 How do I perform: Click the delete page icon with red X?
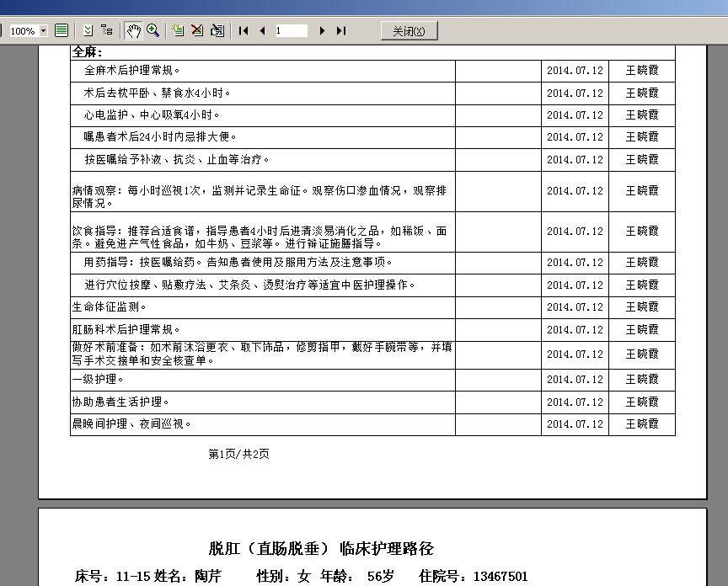197,30
